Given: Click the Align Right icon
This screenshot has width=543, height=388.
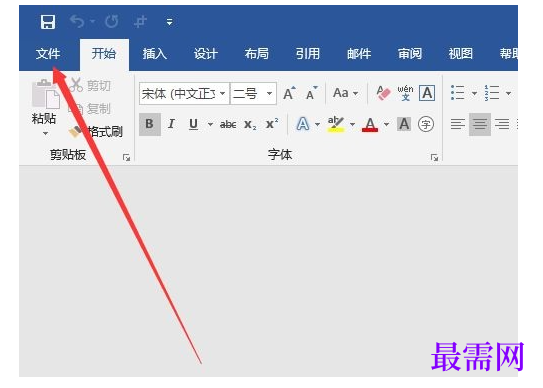Looking at the screenshot, I should 502,124.
